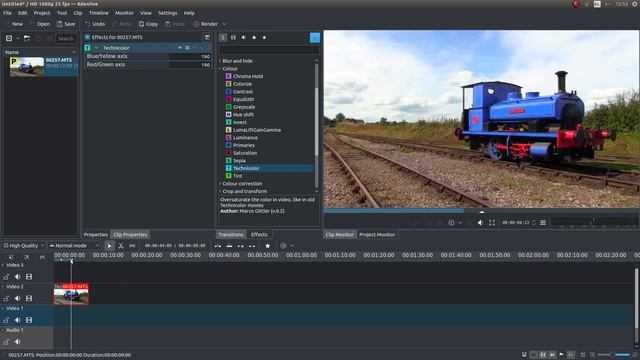Click the blue info toggle in effects list
Viewport: 640px width, 360px height.
pos(315,38)
